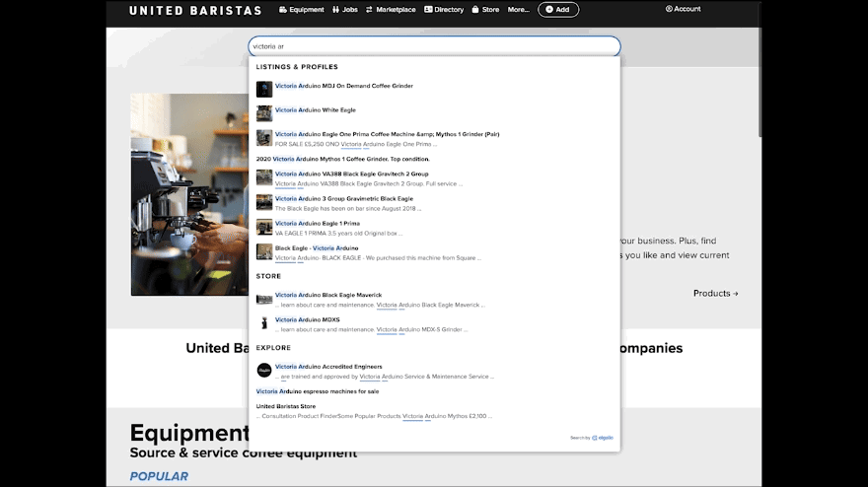The image size is (868, 487).
Task: Open Eagle One Prima Coffee Machine & Mythos result
Action: pyautogui.click(x=387, y=134)
